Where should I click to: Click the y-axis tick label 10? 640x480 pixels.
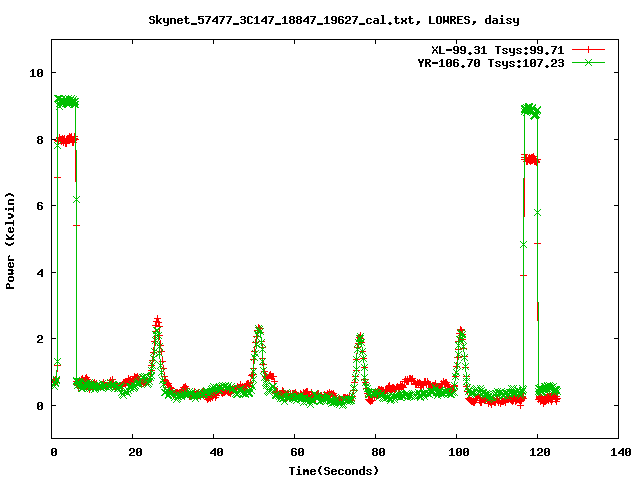point(36,73)
